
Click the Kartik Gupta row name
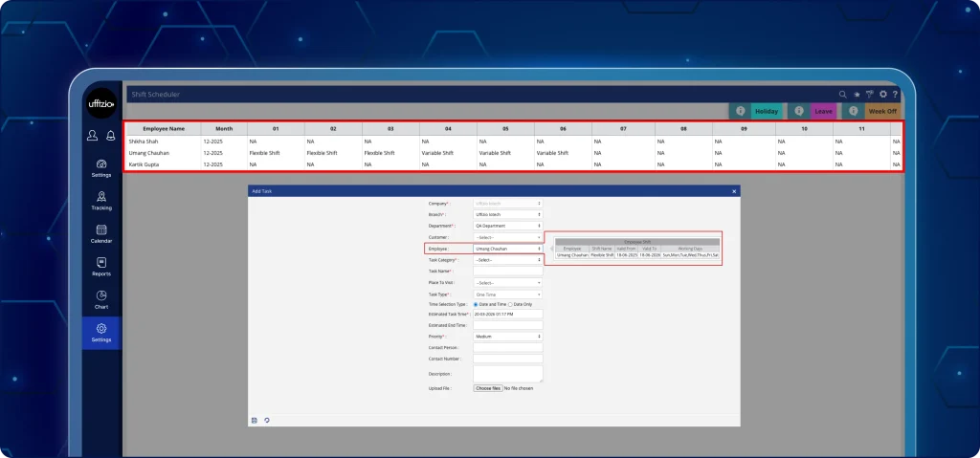[145, 164]
